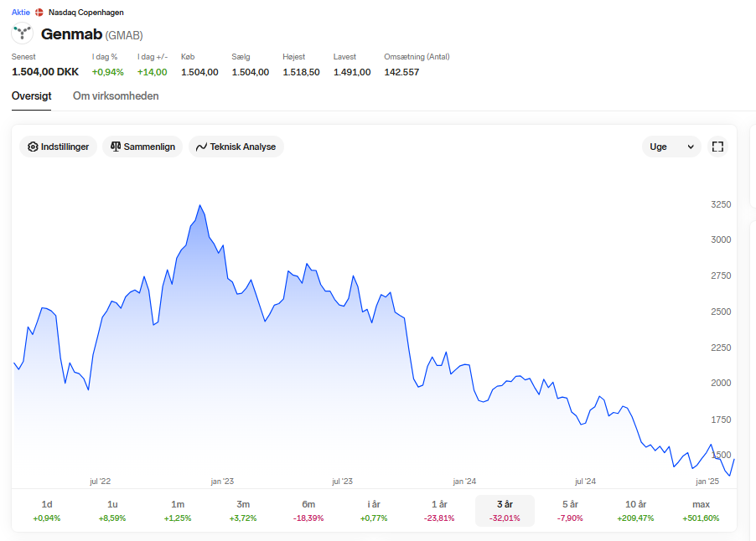Select the 1m time range
756x541 pixels.
tap(178, 511)
